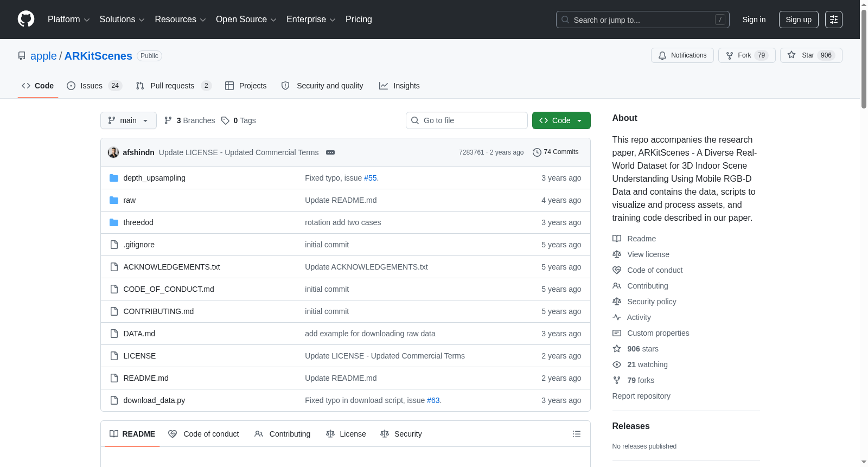Click the book icon beside Readme
Viewport: 868px width, 467px height.
click(617, 239)
